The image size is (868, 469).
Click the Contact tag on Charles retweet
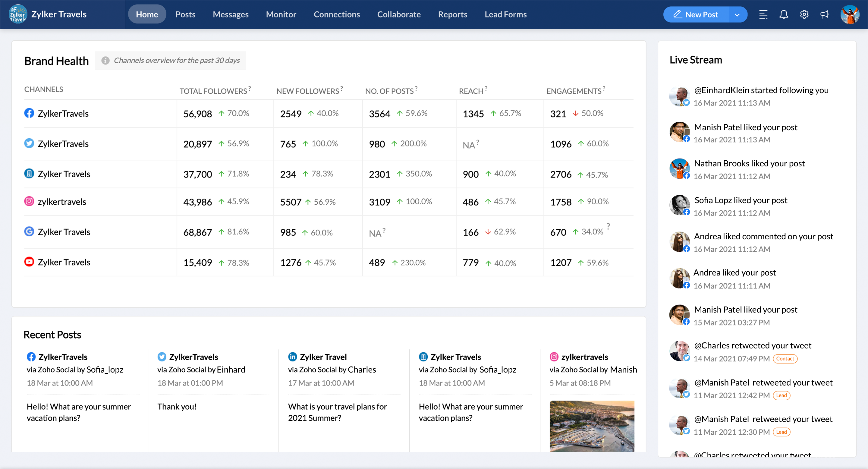coord(785,358)
